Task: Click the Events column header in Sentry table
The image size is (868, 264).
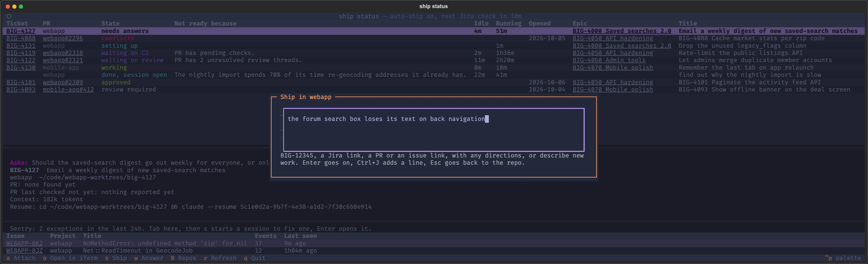Action: (x=265, y=236)
